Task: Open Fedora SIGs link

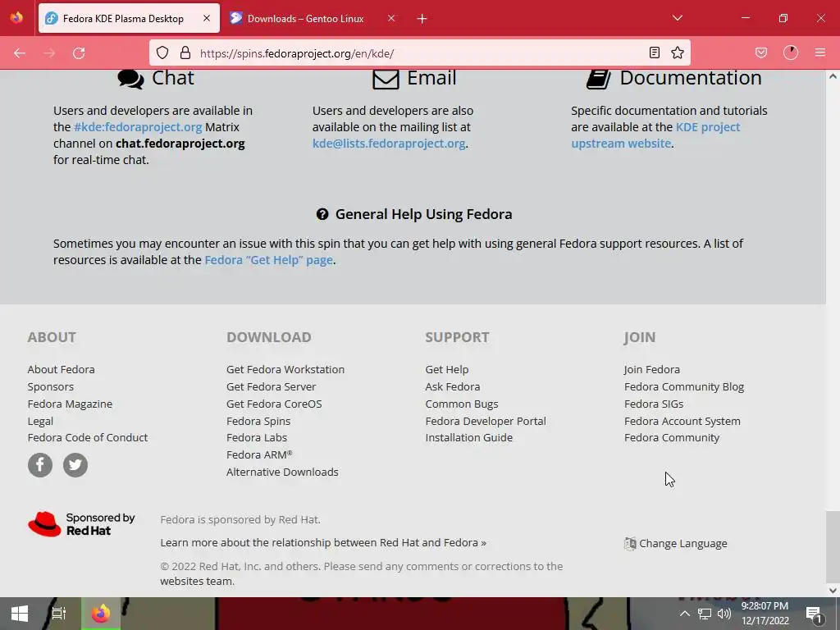Action: [x=654, y=404]
